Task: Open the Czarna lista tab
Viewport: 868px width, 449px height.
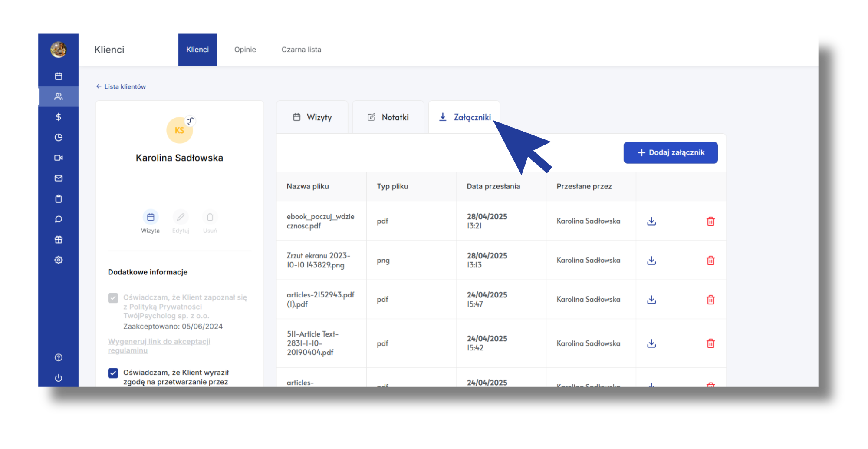Action: click(x=301, y=50)
